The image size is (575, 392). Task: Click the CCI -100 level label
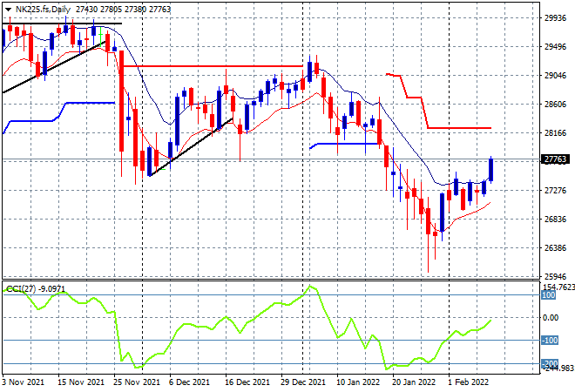click(550, 341)
